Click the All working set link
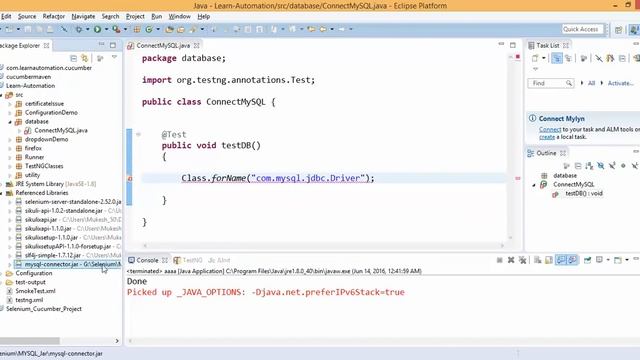The width and height of the screenshot is (640, 360). pos(591,83)
